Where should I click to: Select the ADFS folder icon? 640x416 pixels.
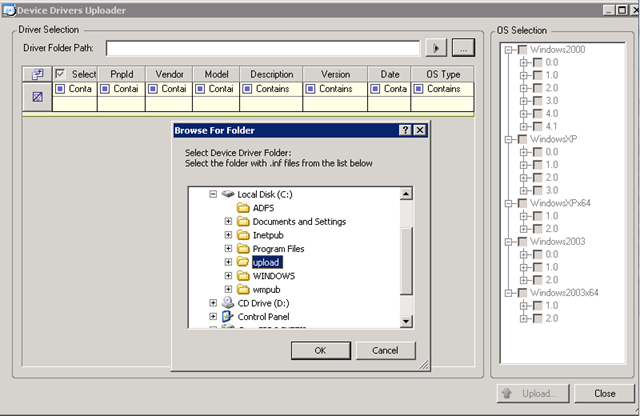pos(242,208)
